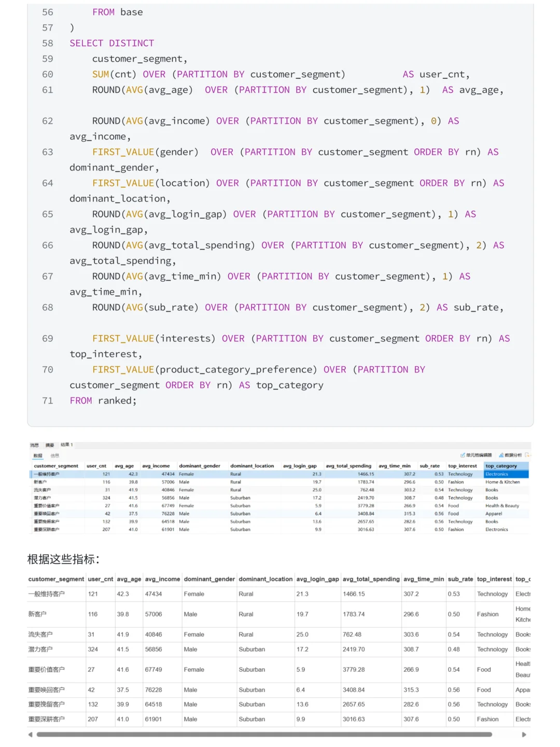Click the avg_login_gap header in the lower table
This screenshot has width=560, height=747.
tap(318, 579)
